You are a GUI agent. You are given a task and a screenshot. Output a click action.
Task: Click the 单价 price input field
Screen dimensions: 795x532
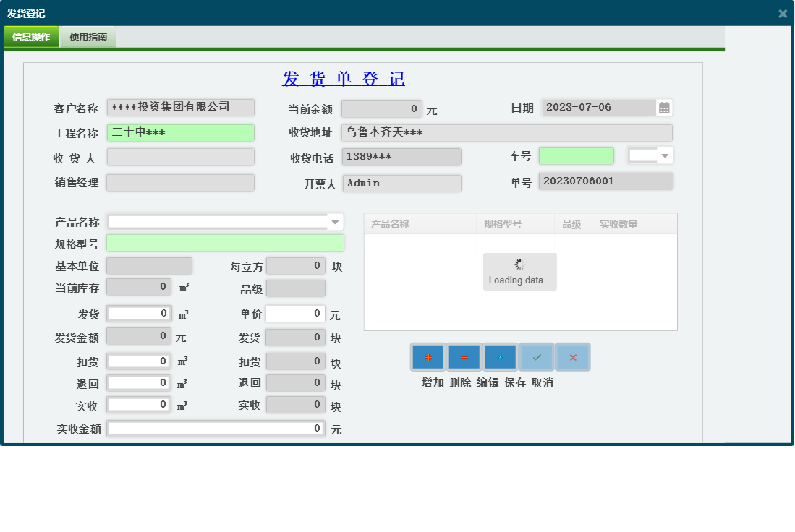[x=295, y=313]
